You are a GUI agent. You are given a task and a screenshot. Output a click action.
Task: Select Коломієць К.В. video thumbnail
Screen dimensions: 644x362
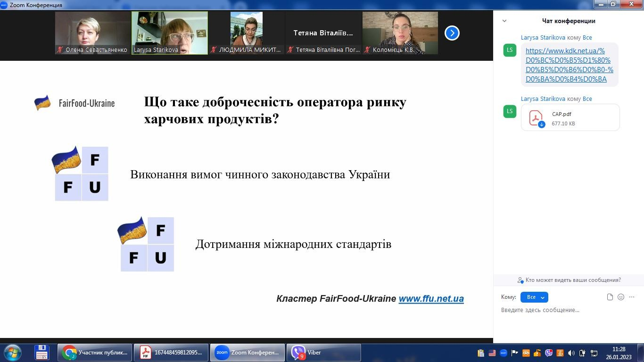tap(400, 33)
